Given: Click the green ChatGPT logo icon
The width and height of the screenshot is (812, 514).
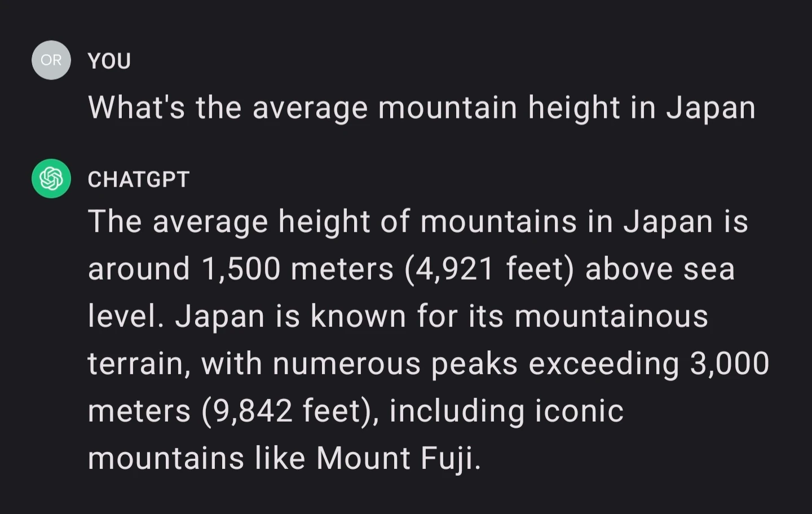Looking at the screenshot, I should coord(51,179).
